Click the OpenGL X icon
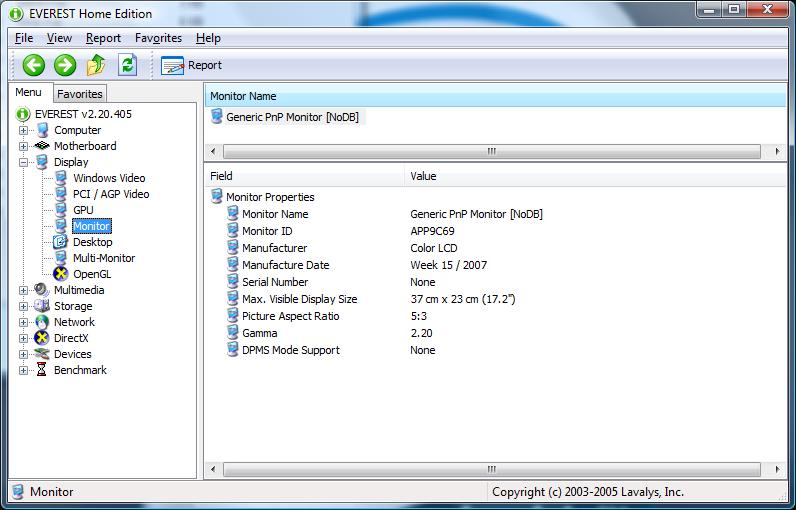796x510 pixels. pos(60,274)
